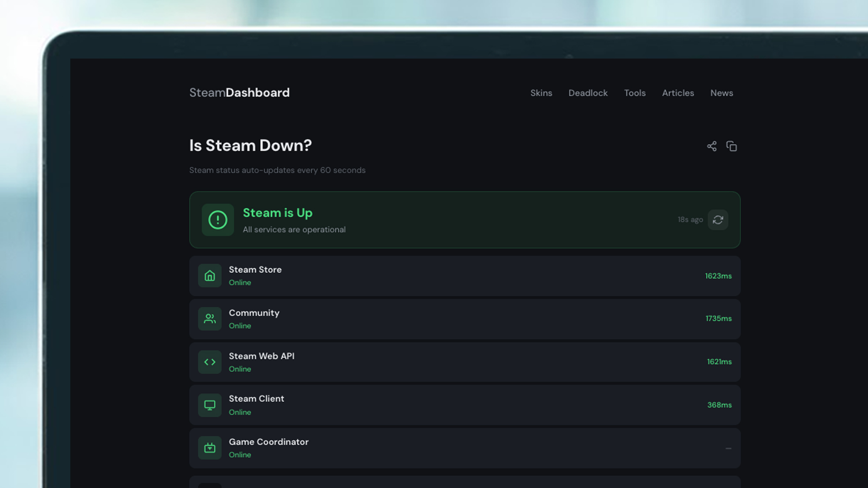Open the Deadlock page

click(588, 93)
